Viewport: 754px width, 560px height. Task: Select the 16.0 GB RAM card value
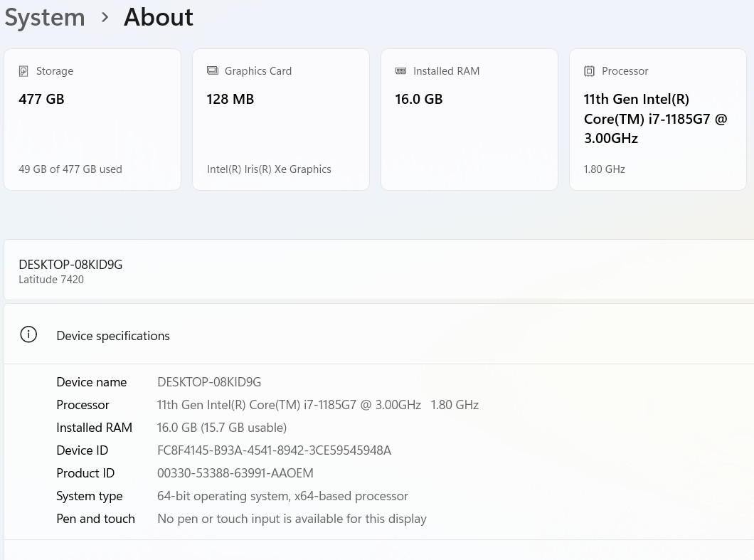point(419,99)
